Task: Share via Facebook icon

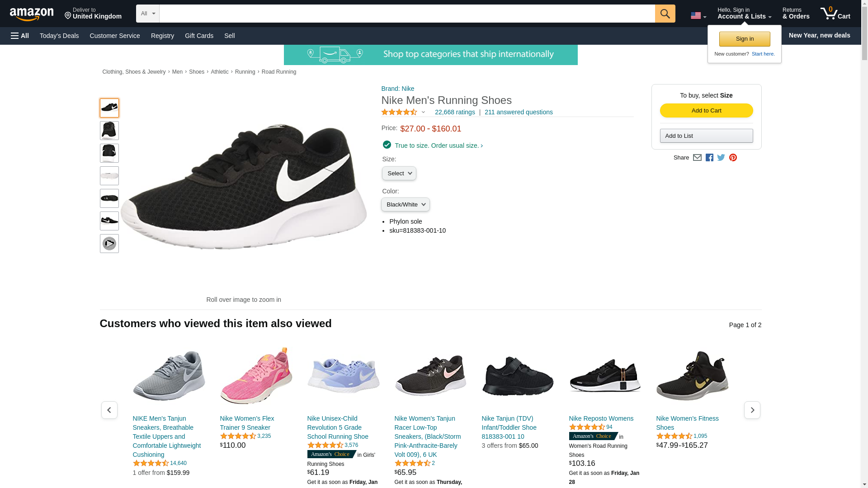Action: (709, 158)
